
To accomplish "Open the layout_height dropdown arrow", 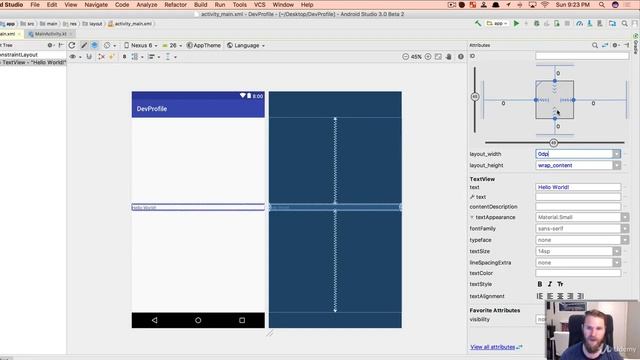I will [616, 165].
